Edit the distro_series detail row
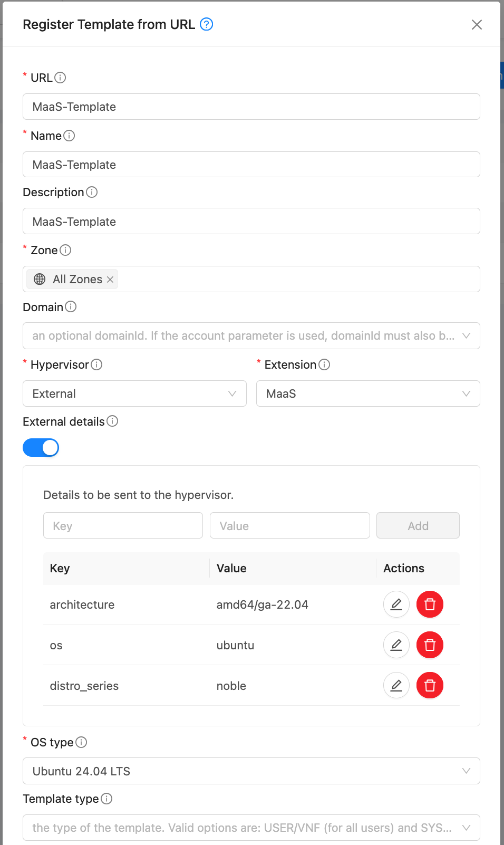This screenshot has width=504, height=845. [396, 686]
